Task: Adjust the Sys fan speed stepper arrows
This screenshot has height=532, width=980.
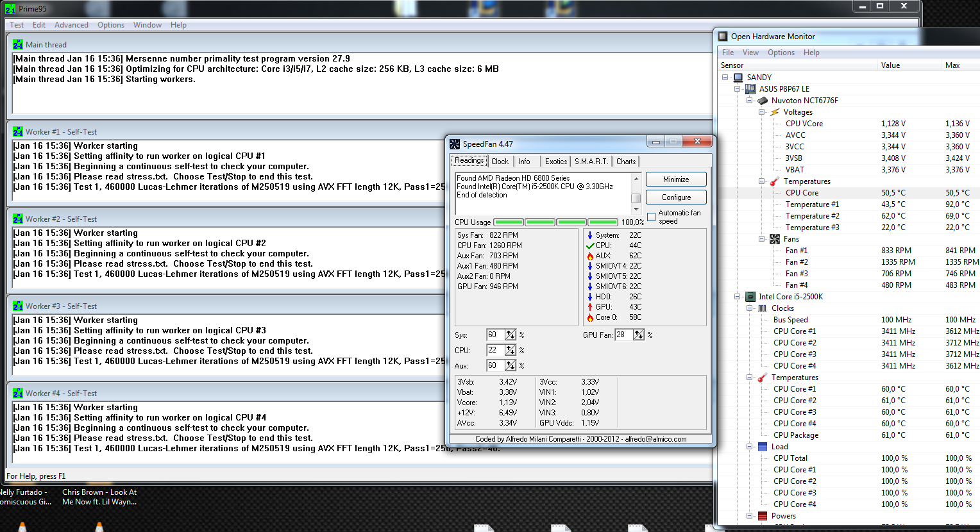Action: coord(511,335)
